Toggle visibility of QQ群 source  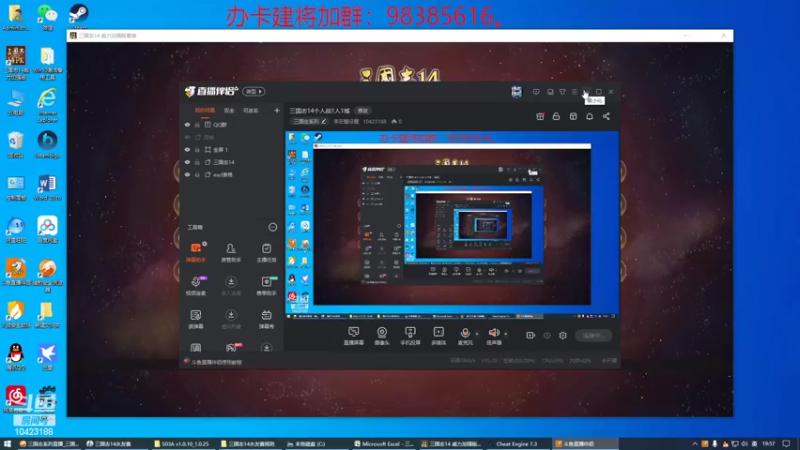coord(187,124)
